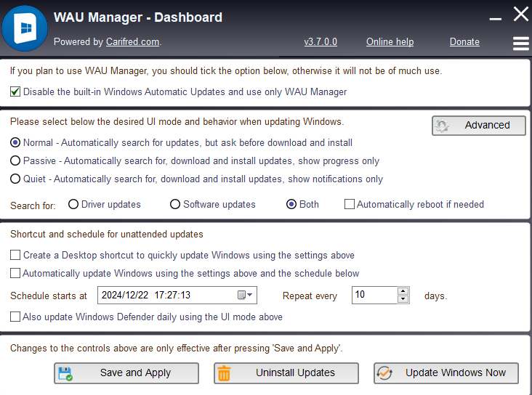Click 'Shortcut and schedule for unattended updates' heading
Viewport: 532px width, 395px height.
tap(107, 235)
